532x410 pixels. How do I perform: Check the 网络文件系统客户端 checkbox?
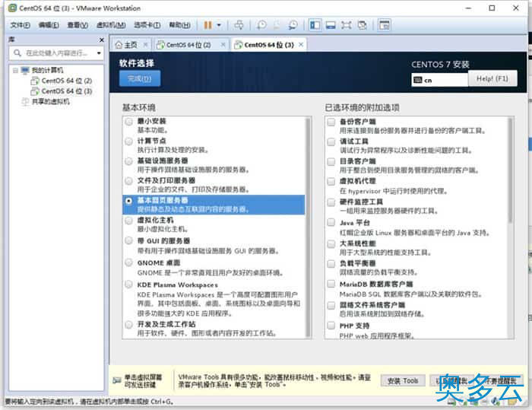(x=331, y=305)
